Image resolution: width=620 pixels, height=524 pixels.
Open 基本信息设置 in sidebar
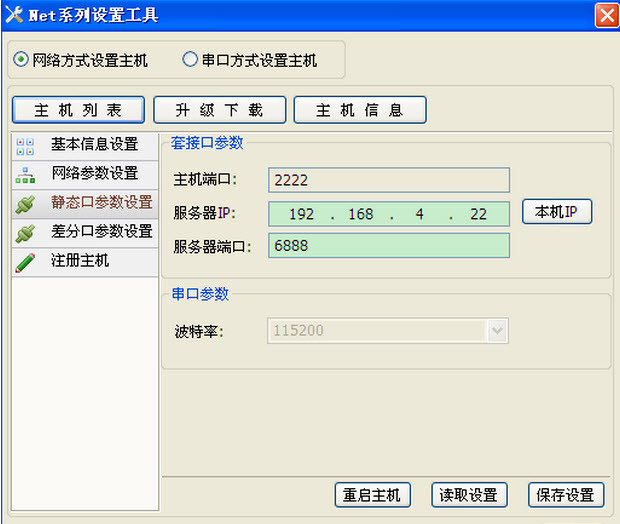click(85, 146)
